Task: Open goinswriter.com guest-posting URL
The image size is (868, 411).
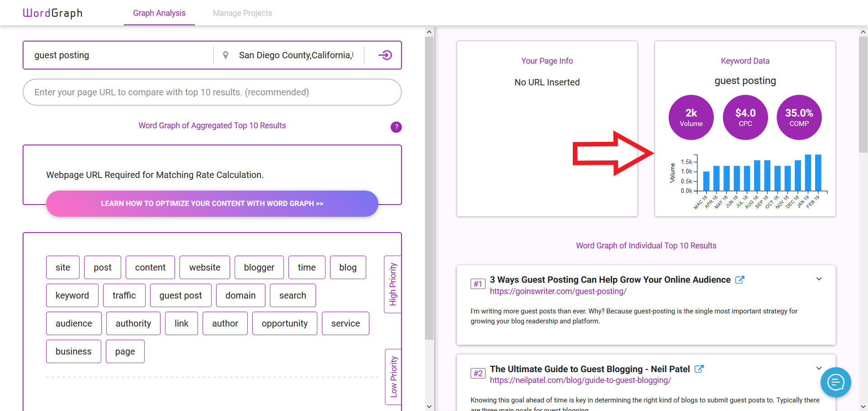Action: click(558, 291)
